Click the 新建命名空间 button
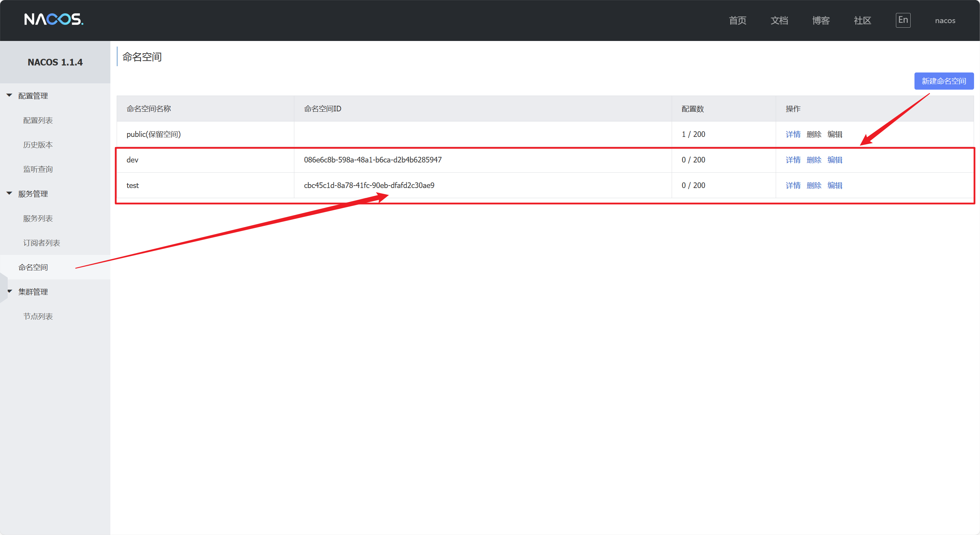This screenshot has height=535, width=980. pyautogui.click(x=944, y=81)
